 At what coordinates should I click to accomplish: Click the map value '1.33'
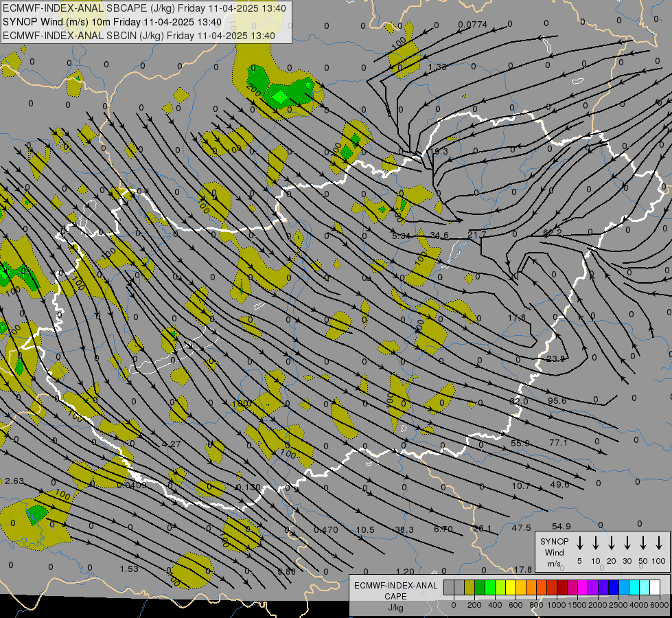[x=437, y=67]
